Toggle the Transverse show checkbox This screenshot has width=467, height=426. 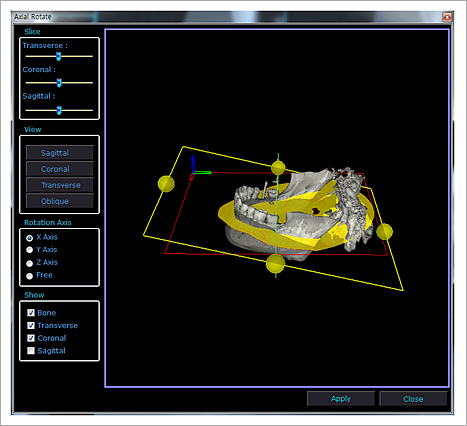[x=31, y=325]
